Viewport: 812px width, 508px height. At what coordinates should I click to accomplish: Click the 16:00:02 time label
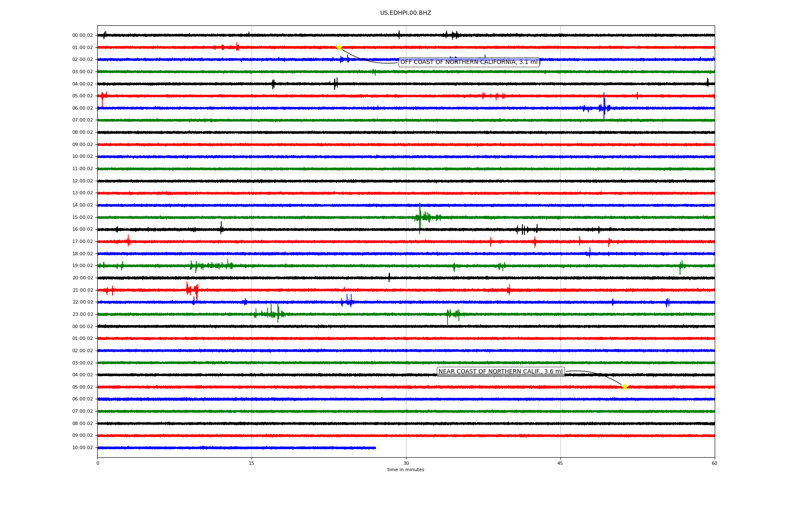coord(82,229)
